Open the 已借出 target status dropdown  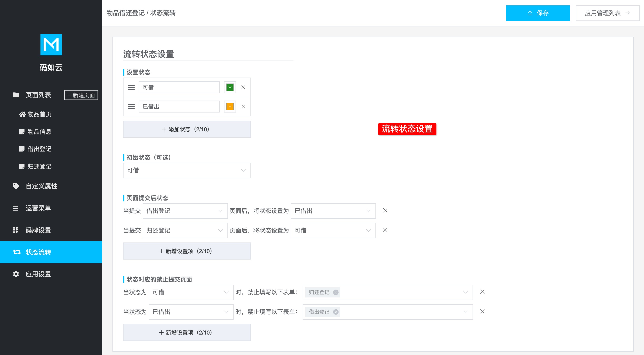pos(333,211)
